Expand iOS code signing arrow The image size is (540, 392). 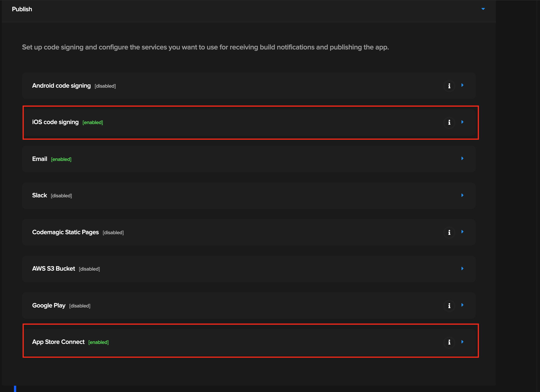(x=462, y=122)
